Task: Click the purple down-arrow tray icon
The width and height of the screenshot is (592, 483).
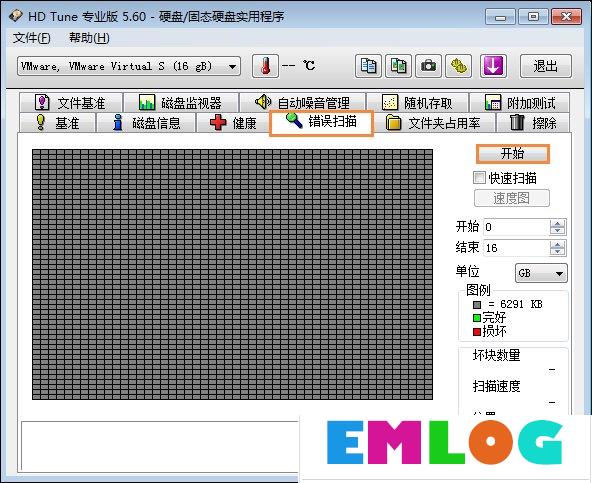Action: (493, 66)
